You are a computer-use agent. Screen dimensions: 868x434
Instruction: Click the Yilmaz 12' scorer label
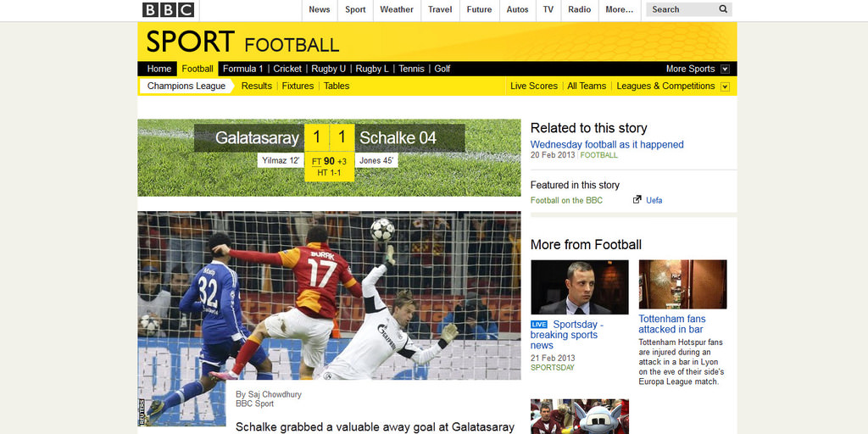(x=281, y=160)
